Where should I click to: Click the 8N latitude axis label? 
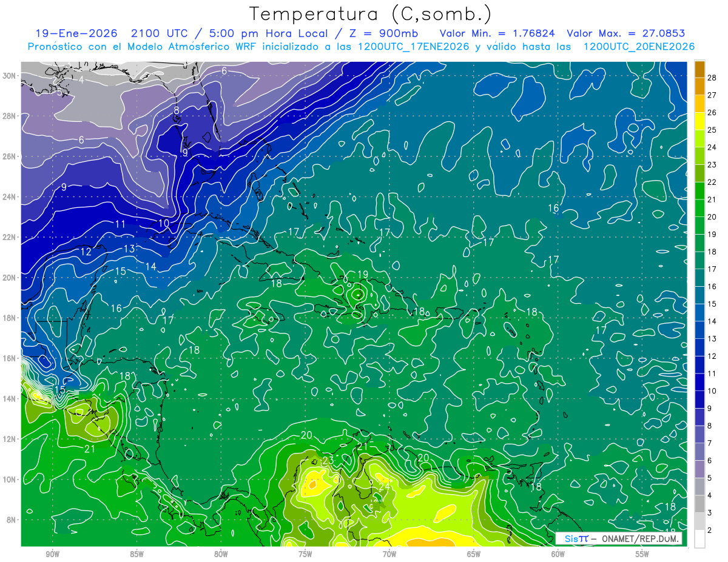tap(12, 520)
